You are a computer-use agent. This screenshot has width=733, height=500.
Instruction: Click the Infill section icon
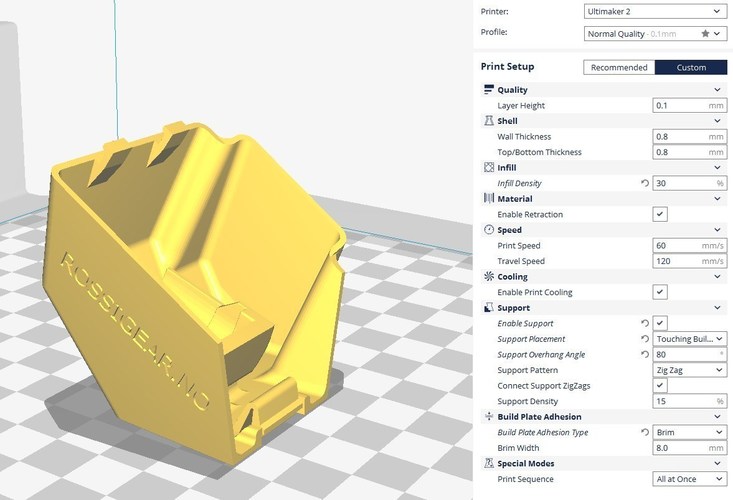pyautogui.click(x=489, y=167)
